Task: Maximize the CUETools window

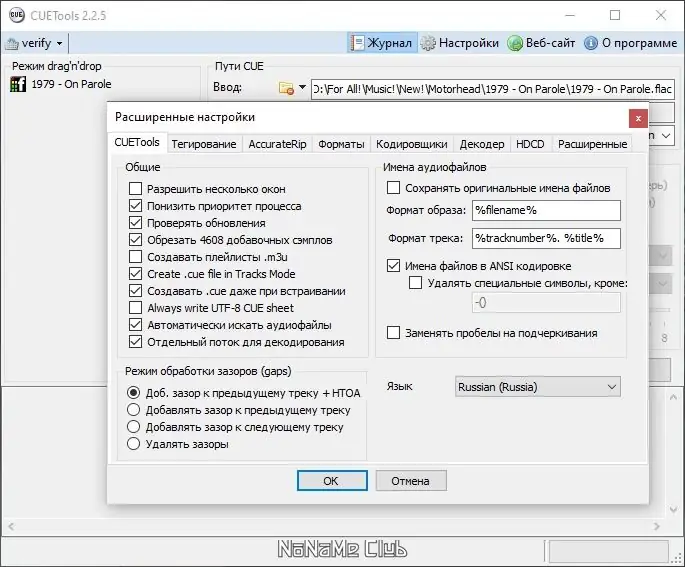Action: point(615,15)
